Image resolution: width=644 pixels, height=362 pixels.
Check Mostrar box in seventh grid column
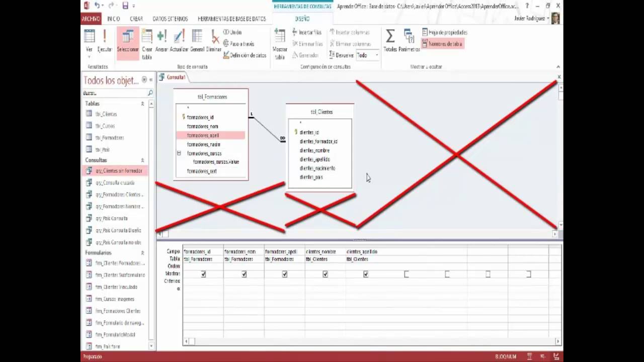[447, 274]
